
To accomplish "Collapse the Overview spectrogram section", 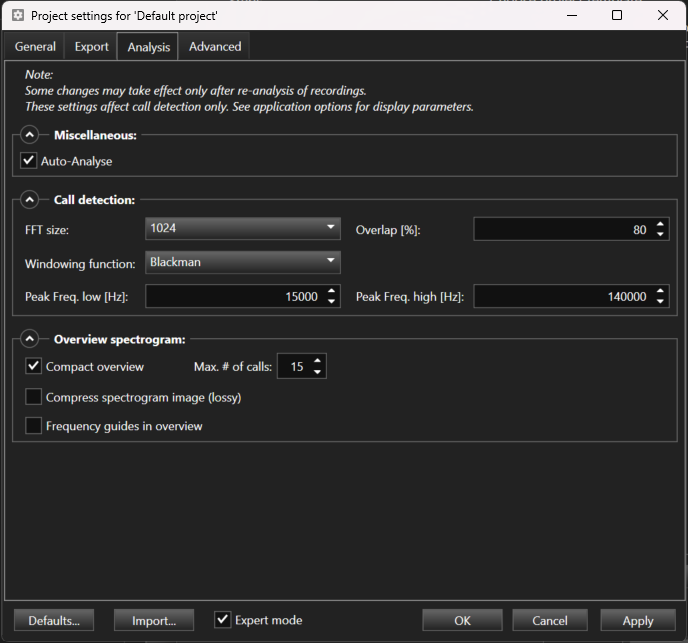I will pyautogui.click(x=29, y=340).
